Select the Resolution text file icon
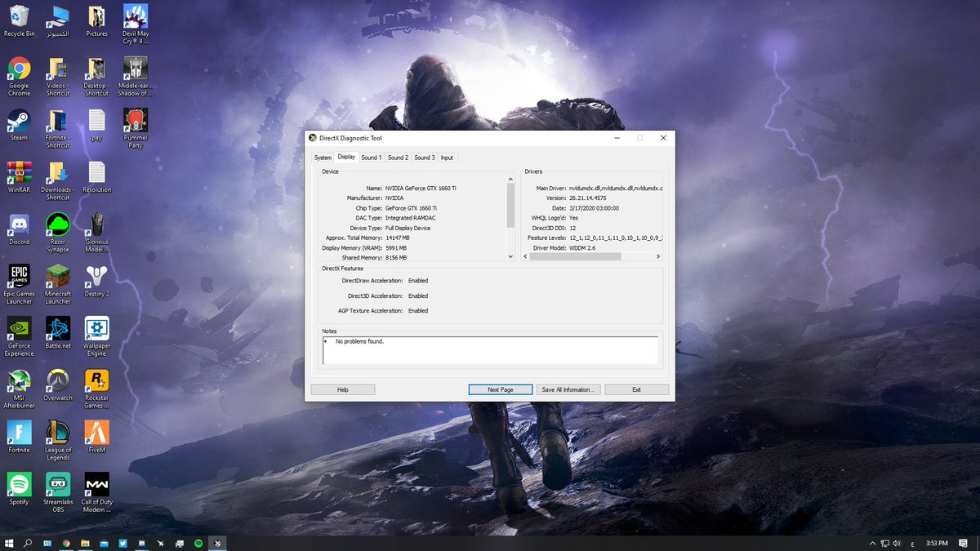Screen dimensions: 980x551 click(96, 176)
